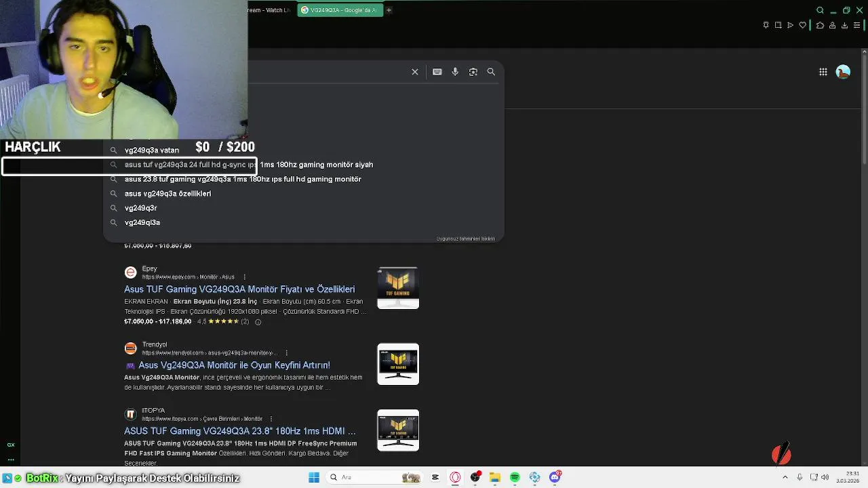868x488 pixels.
Task: Open the on-screen keyboard input tool
Action: [x=437, y=72]
